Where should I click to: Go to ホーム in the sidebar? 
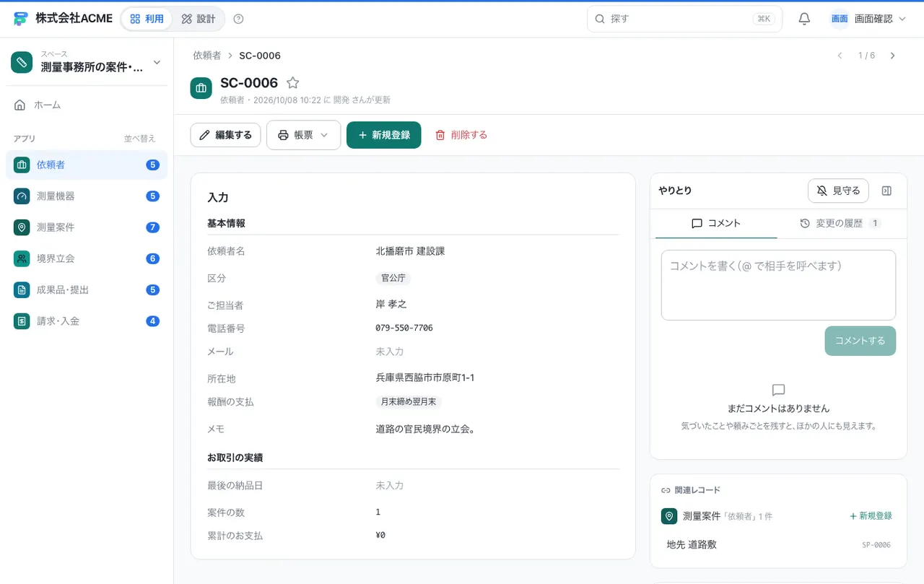click(x=87, y=105)
